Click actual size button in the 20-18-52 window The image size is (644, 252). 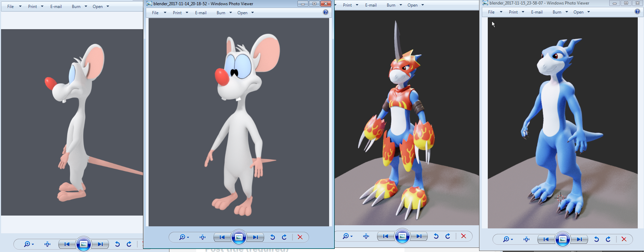click(x=203, y=237)
